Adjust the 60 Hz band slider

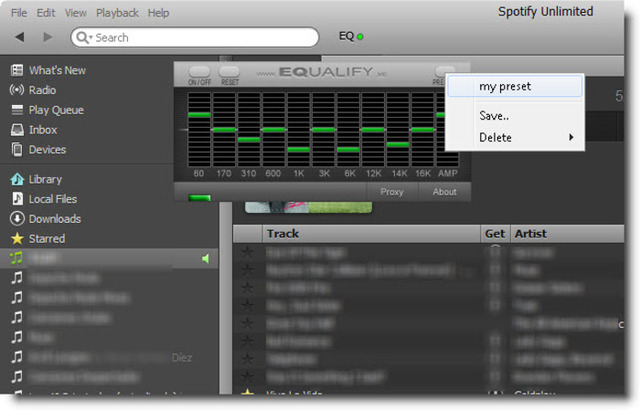199,115
